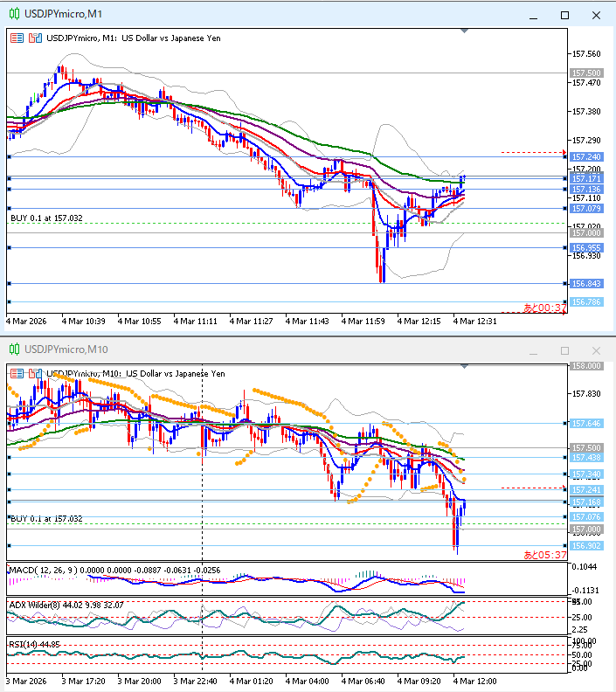Click the 157.646 price level tag on the M10 chart
The width and height of the screenshot is (616, 692).
(x=585, y=423)
